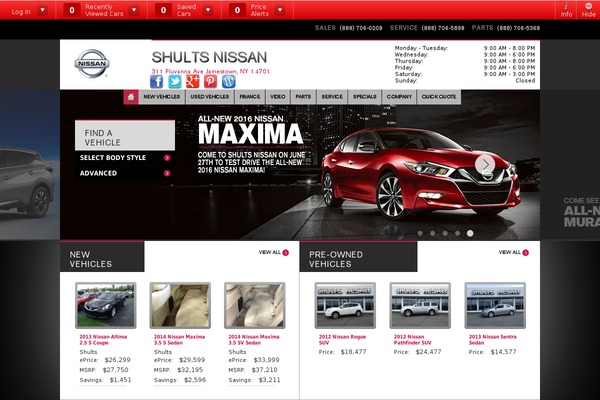Image resolution: width=600 pixels, height=400 pixels.
Task: Click the 2013 Sentra thumbnail
Action: pos(495,305)
